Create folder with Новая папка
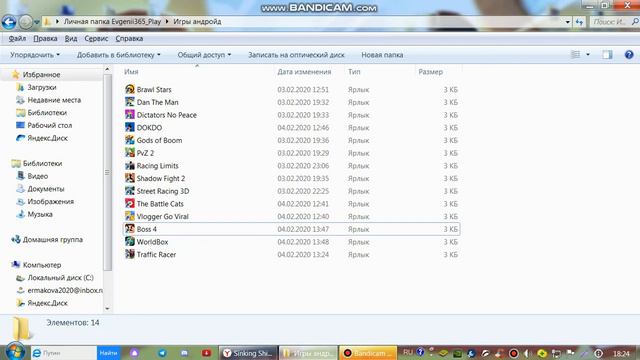Screen dimensions: 640x360 [382, 55]
